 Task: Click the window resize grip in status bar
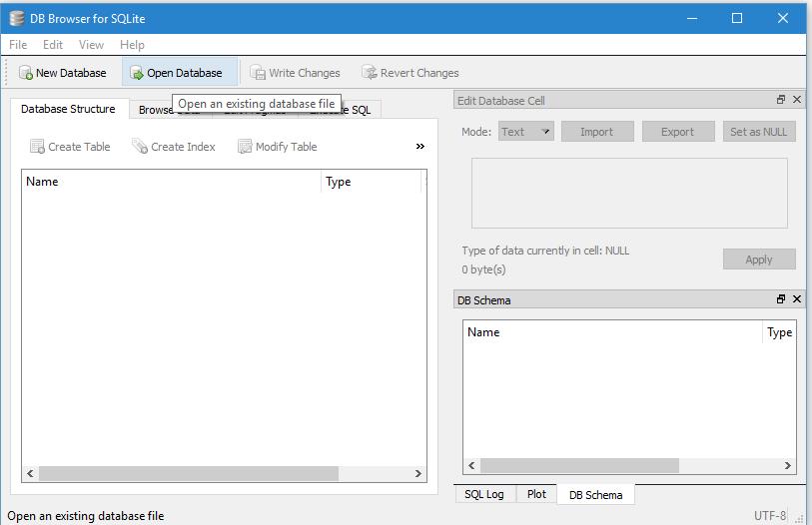coord(799,519)
